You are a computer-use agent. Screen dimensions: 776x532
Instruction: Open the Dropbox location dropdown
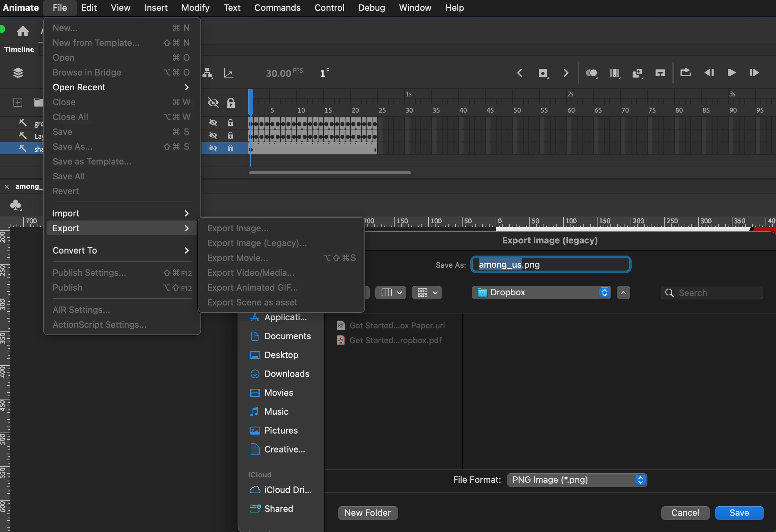(x=541, y=292)
